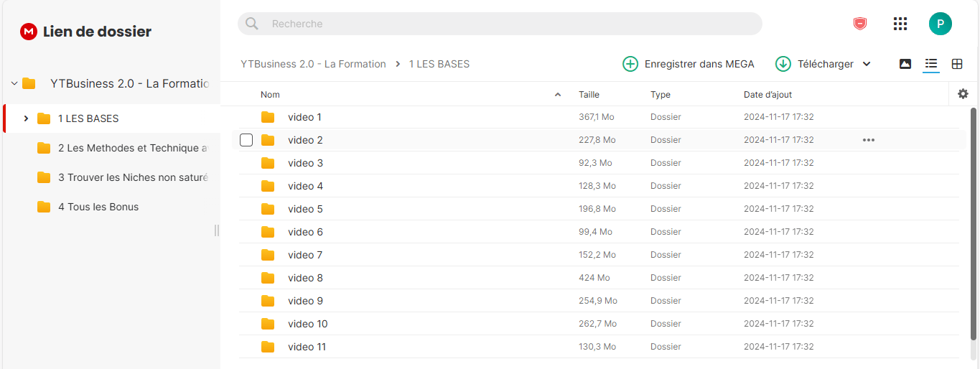Select 2 Les Methodes et Technique tree item
Image resolution: width=980 pixels, height=369 pixels.
[x=112, y=148]
